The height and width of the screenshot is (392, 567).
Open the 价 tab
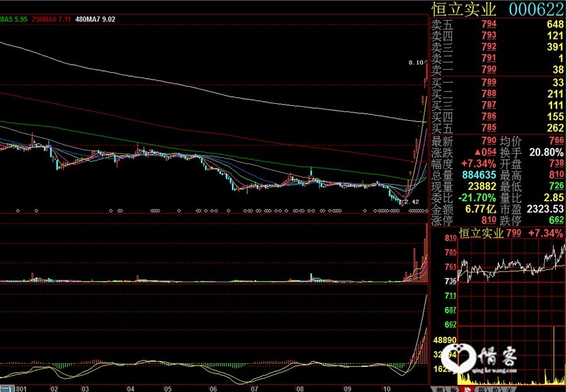pos(495,389)
